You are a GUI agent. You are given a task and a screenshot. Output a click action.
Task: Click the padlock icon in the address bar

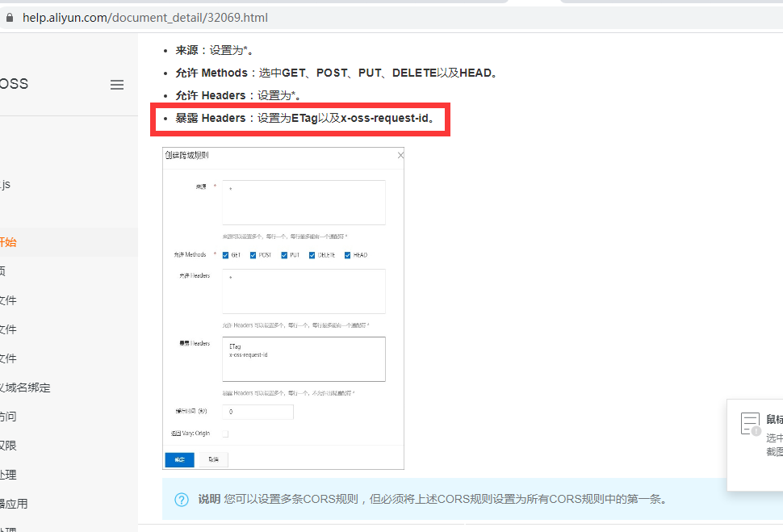[x=10, y=17]
